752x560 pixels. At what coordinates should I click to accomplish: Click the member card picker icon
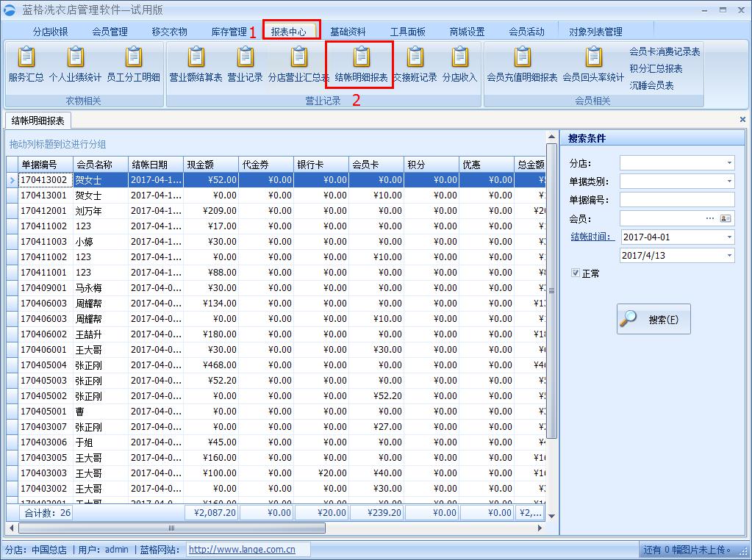[725, 218]
